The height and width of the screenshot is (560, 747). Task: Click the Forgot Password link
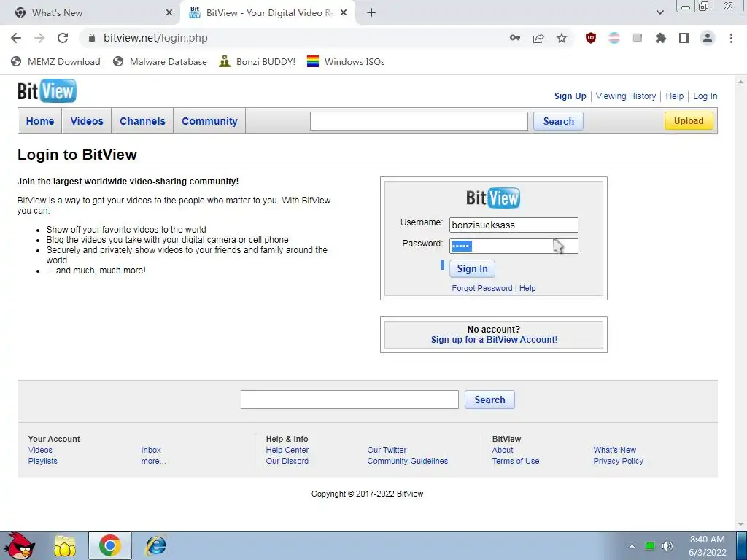point(482,288)
